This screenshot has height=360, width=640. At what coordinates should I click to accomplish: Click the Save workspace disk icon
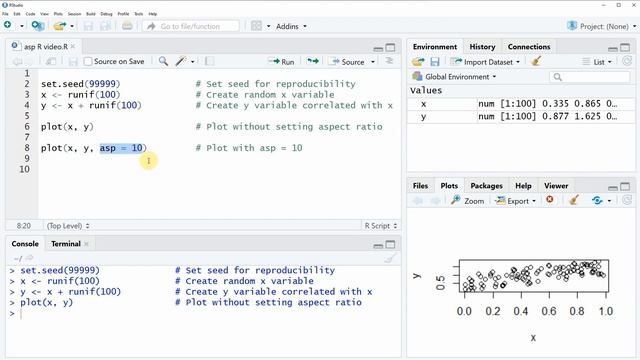[435, 62]
